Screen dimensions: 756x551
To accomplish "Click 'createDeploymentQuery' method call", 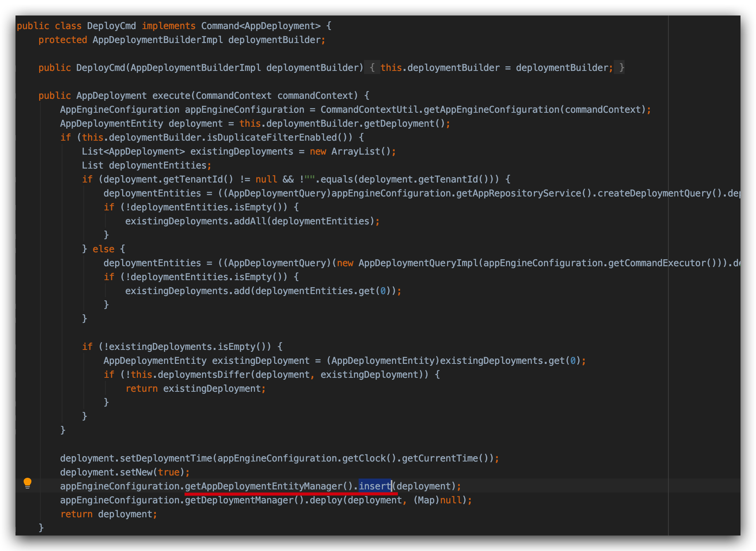I will pos(654,193).
